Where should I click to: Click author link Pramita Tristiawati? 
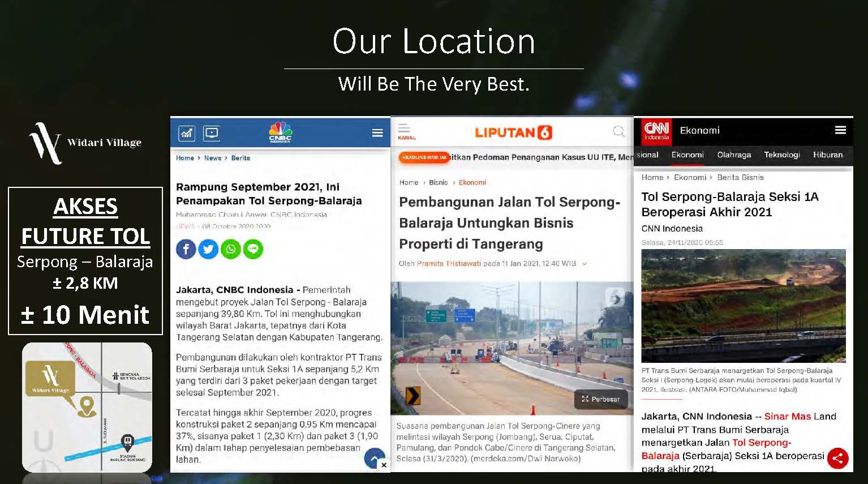449,264
